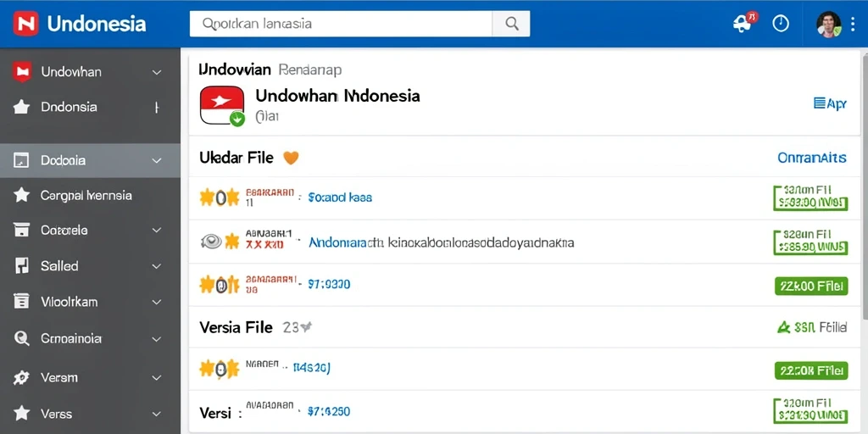Click the green 22.00k Ffiel button

tap(811, 370)
